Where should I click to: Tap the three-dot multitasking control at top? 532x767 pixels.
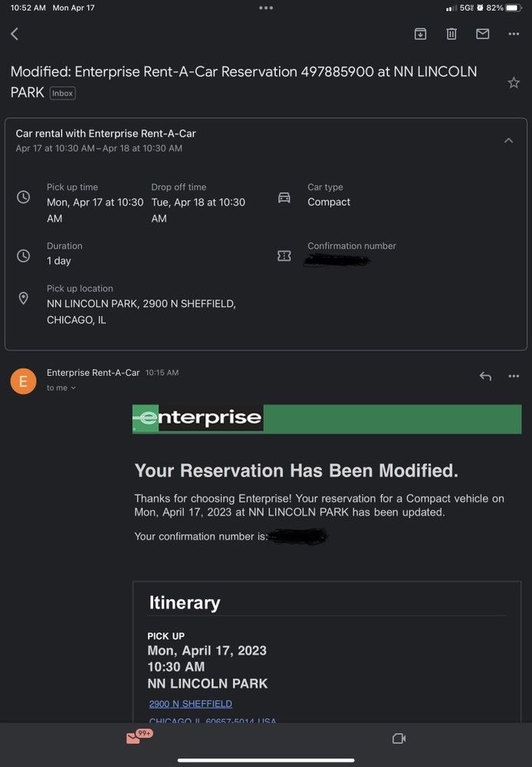point(266,8)
